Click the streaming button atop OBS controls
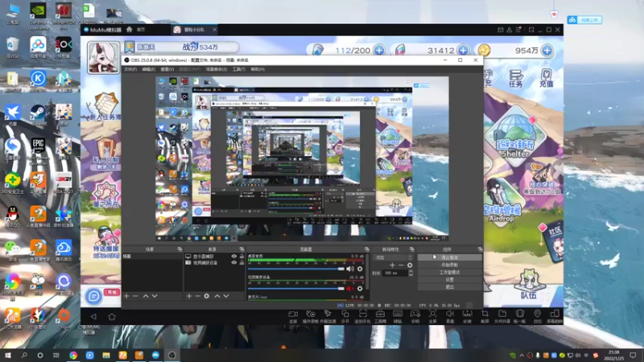Screen dimensions: 644x362 (450, 257)
